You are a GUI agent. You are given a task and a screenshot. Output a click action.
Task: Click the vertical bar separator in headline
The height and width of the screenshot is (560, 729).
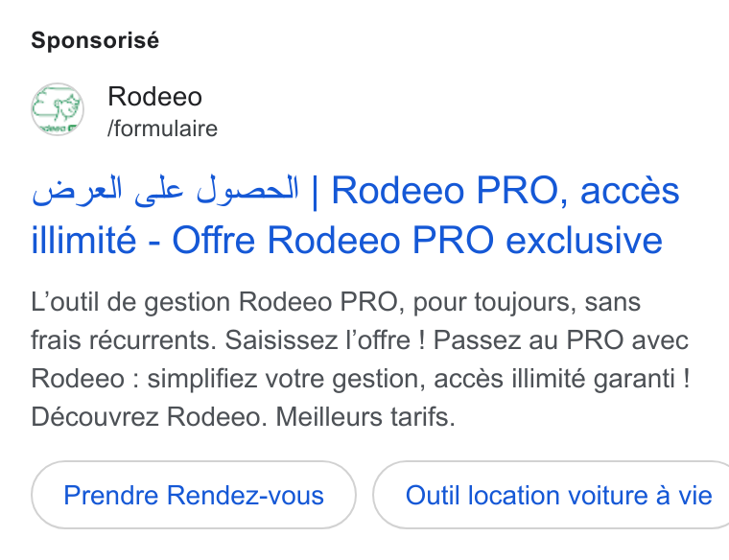point(316,192)
